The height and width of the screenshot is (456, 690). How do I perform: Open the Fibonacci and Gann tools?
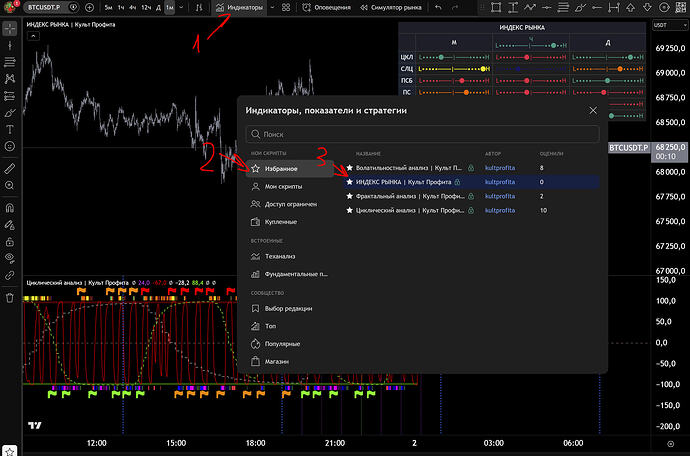(10, 62)
